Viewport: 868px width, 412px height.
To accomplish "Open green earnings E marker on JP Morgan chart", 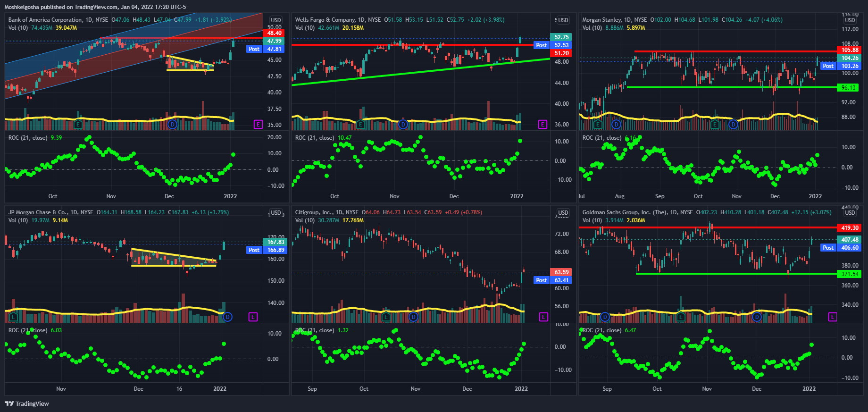I will pos(14,317).
